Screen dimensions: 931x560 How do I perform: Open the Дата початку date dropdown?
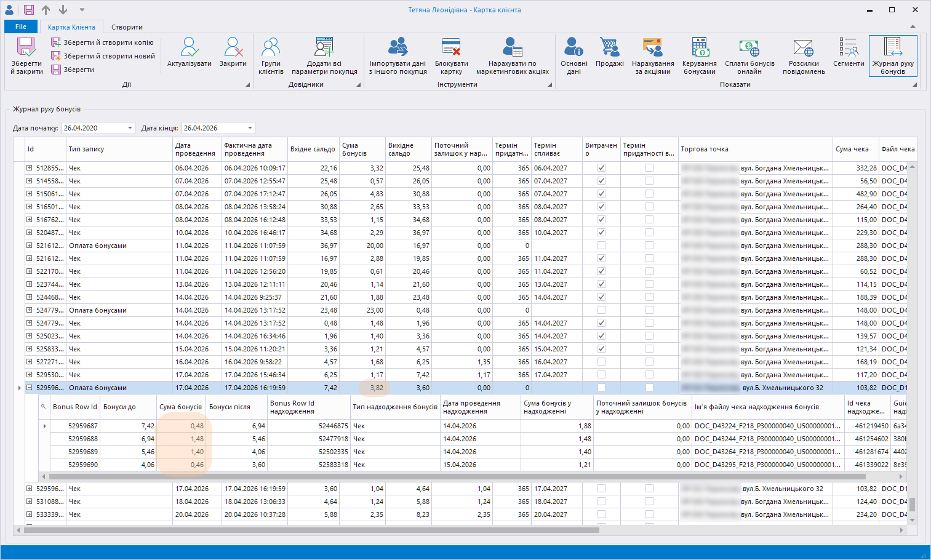(130, 128)
